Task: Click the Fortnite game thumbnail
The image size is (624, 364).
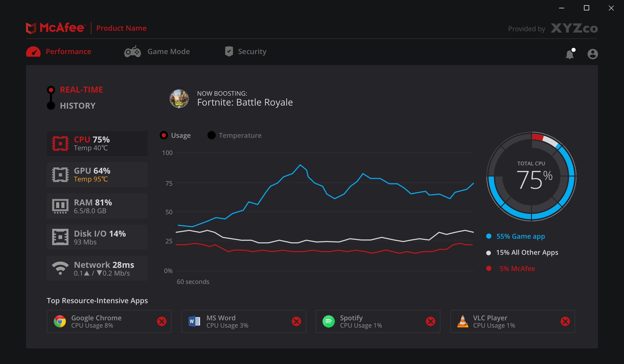Action: 179,99
